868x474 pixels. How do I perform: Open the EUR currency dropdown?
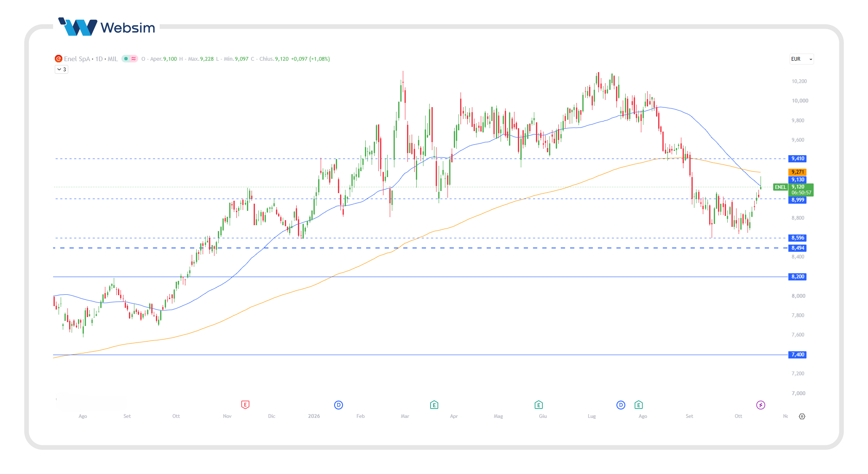[801, 59]
